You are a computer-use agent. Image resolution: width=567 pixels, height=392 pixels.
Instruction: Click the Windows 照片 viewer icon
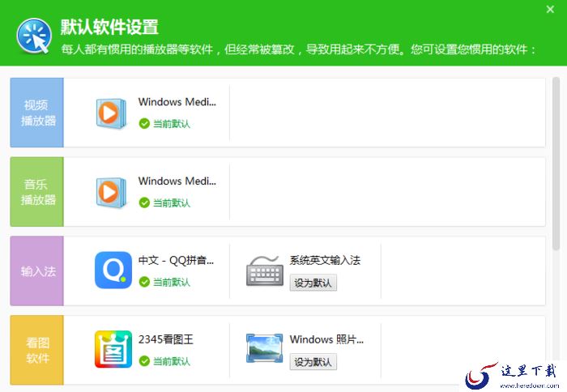point(264,348)
